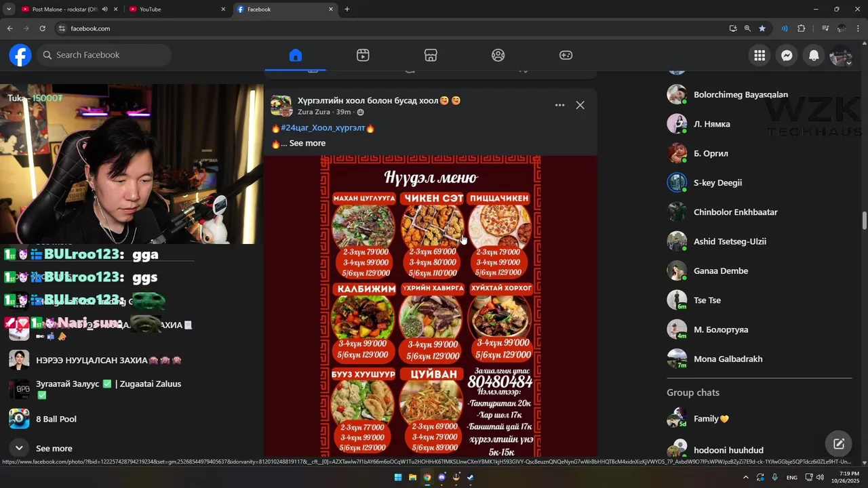Click the Facebook logo
This screenshot has width=868, height=488.
(x=20, y=55)
